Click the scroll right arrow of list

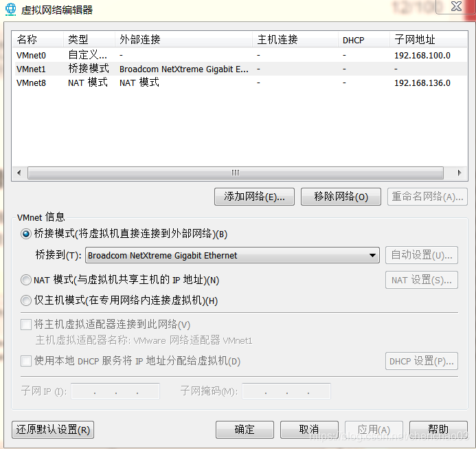[x=460, y=173]
